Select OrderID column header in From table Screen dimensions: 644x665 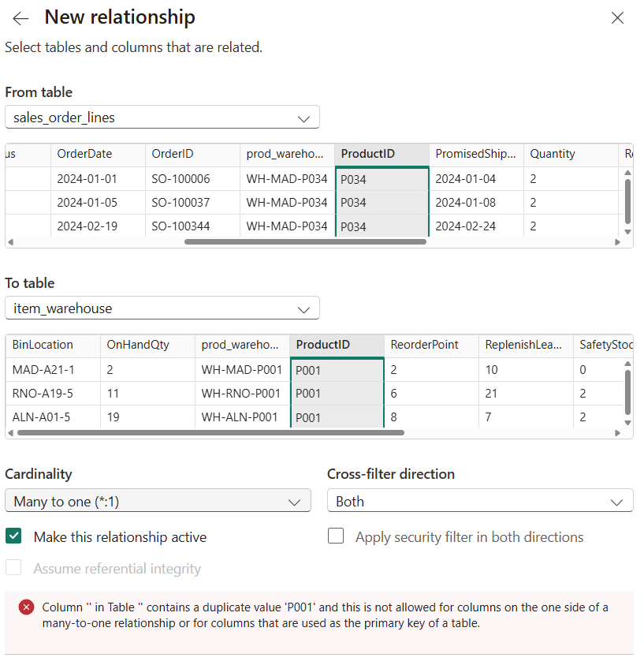click(x=193, y=154)
